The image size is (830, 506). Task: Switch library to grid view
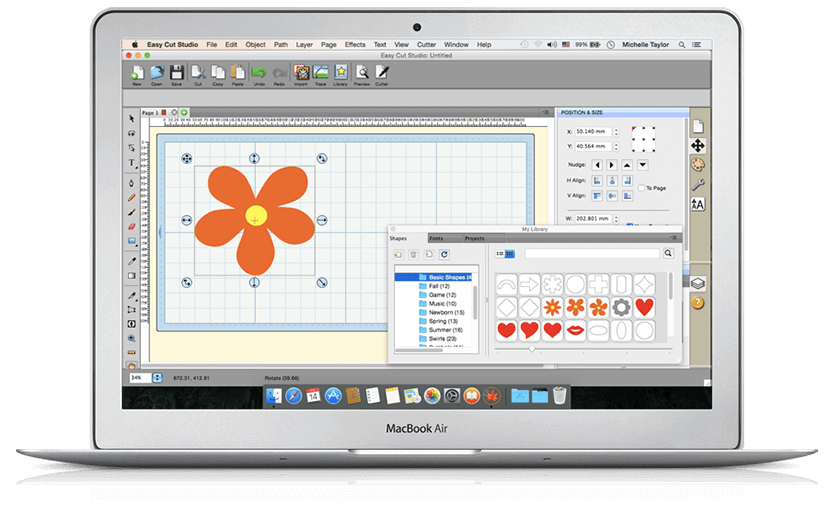[510, 254]
